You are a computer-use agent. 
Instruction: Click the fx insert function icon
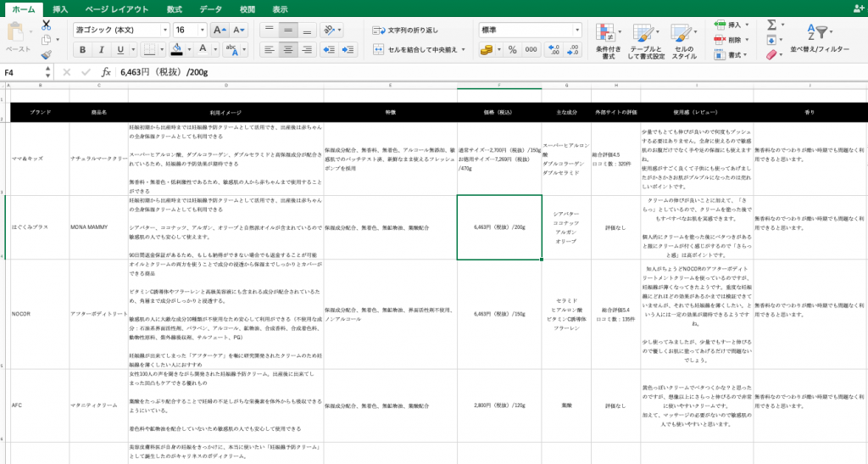click(x=106, y=72)
